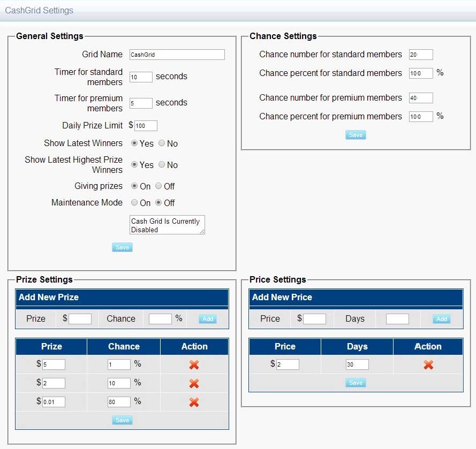Image resolution: width=476 pixels, height=449 pixels.
Task: Switch Maintenance Mode Off
Action: tap(158, 202)
